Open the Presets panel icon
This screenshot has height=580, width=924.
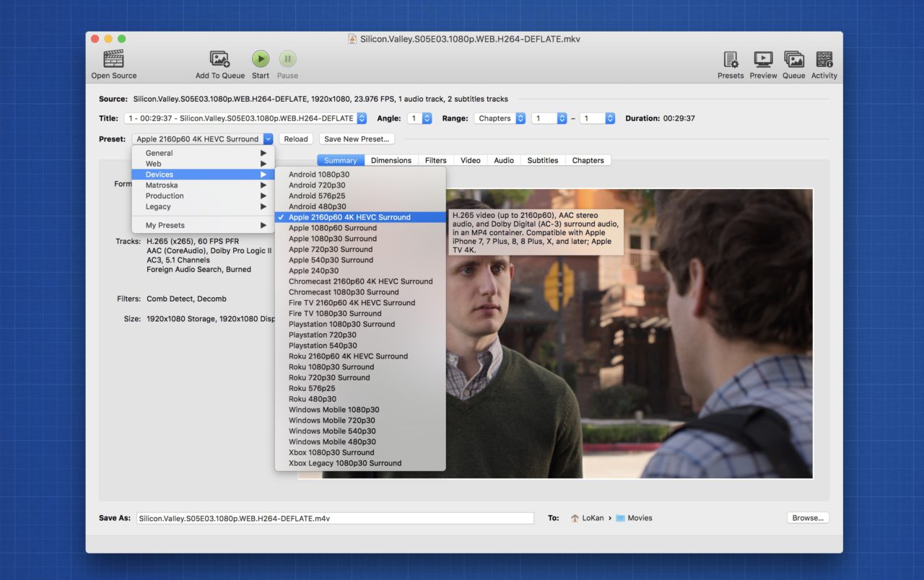click(731, 59)
